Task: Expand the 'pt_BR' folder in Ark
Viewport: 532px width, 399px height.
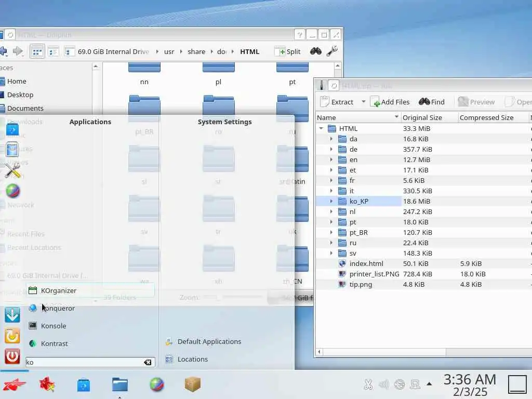Action: coord(331,232)
